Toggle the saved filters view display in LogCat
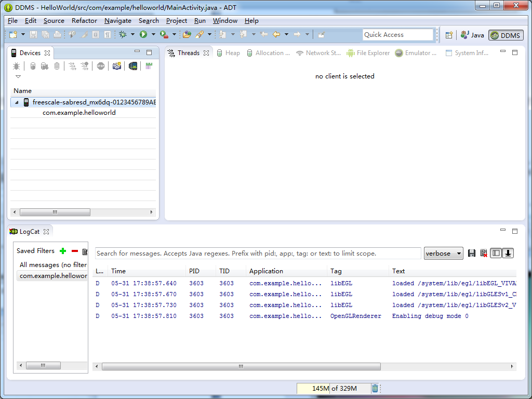 coord(496,253)
